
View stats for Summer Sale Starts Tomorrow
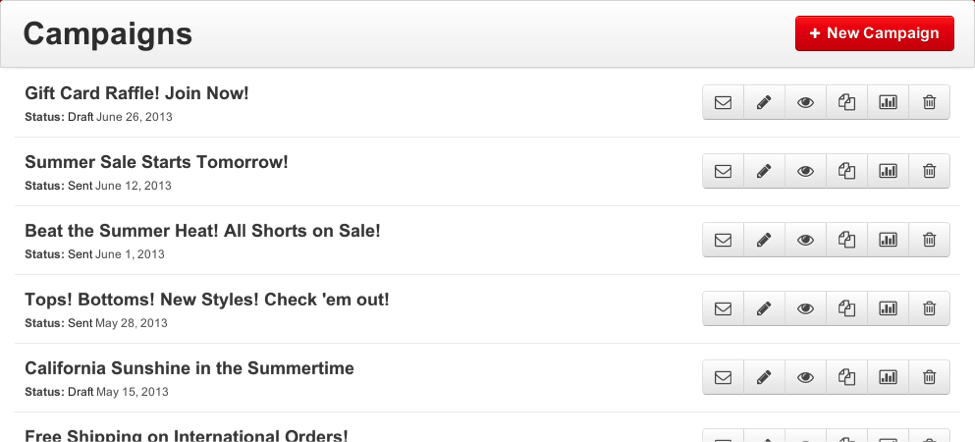[x=888, y=171]
